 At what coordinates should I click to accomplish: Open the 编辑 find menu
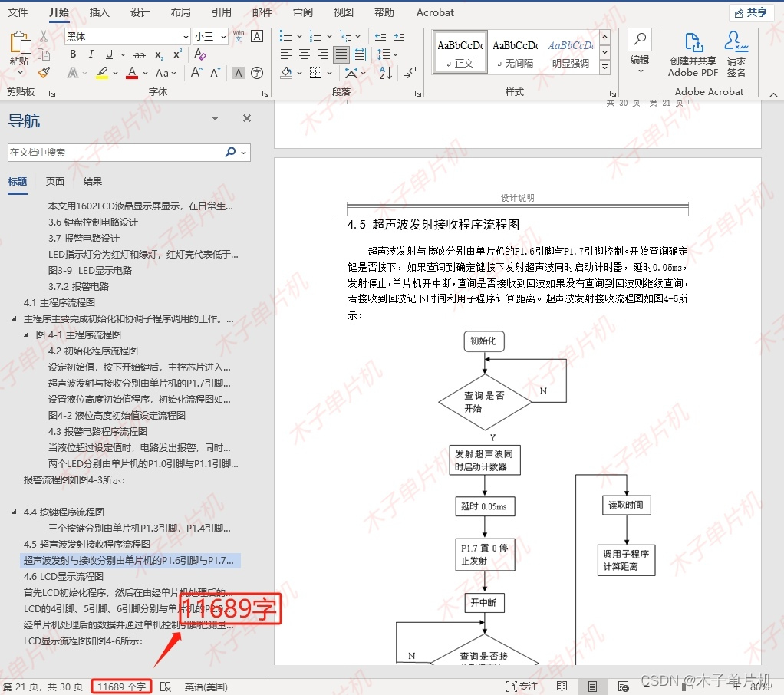click(640, 51)
